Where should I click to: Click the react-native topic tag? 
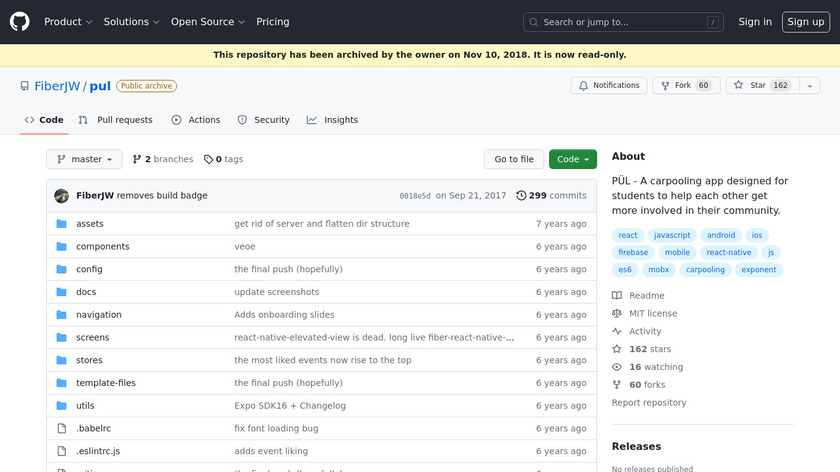tap(729, 253)
